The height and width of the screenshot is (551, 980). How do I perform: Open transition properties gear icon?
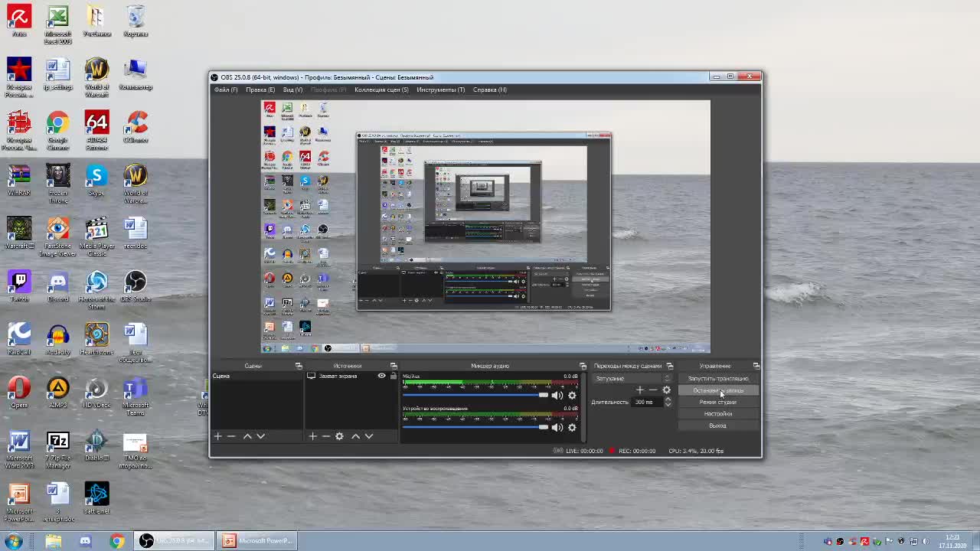click(666, 390)
